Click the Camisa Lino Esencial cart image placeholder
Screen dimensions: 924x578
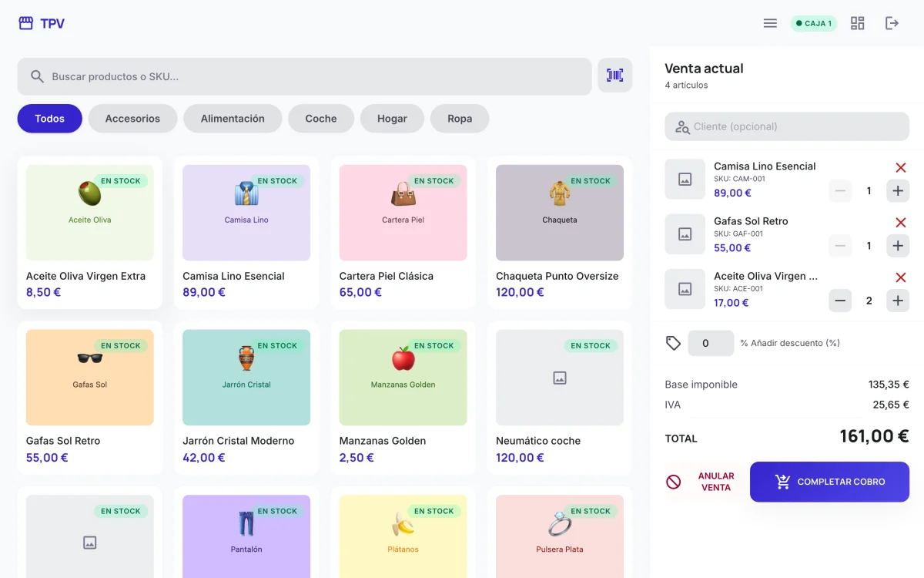(x=685, y=179)
